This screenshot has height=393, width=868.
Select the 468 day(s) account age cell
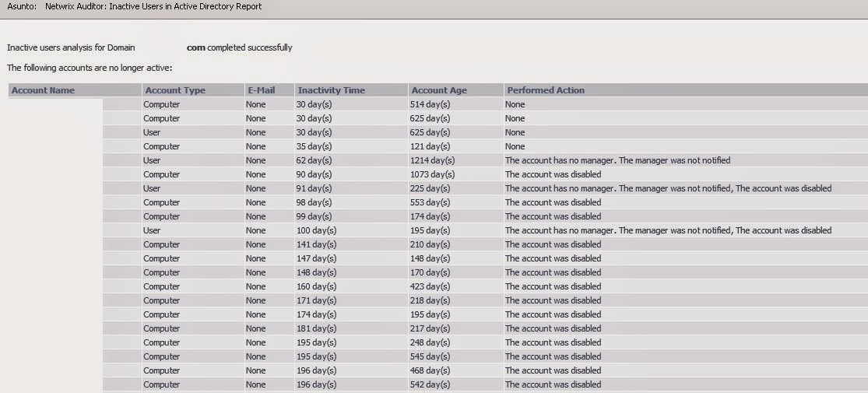click(430, 370)
